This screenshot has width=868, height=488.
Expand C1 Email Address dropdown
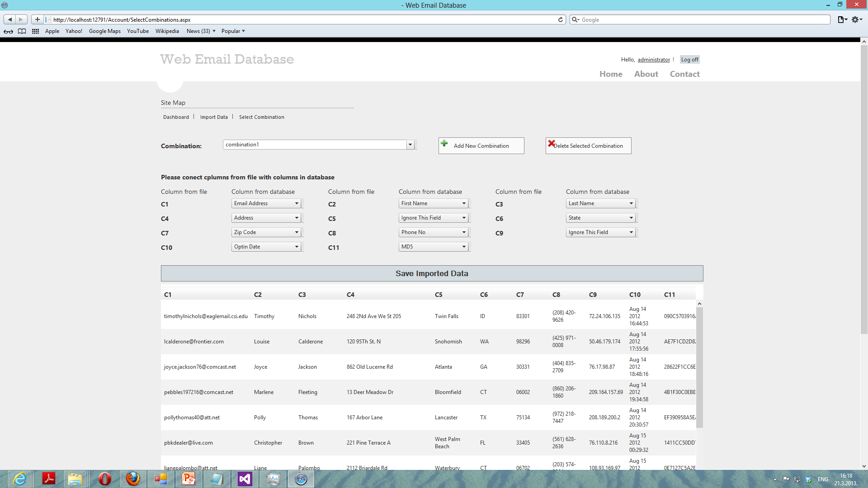(266, 203)
